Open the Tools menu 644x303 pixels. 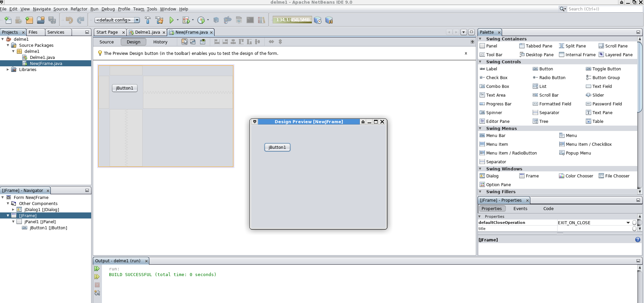152,9
